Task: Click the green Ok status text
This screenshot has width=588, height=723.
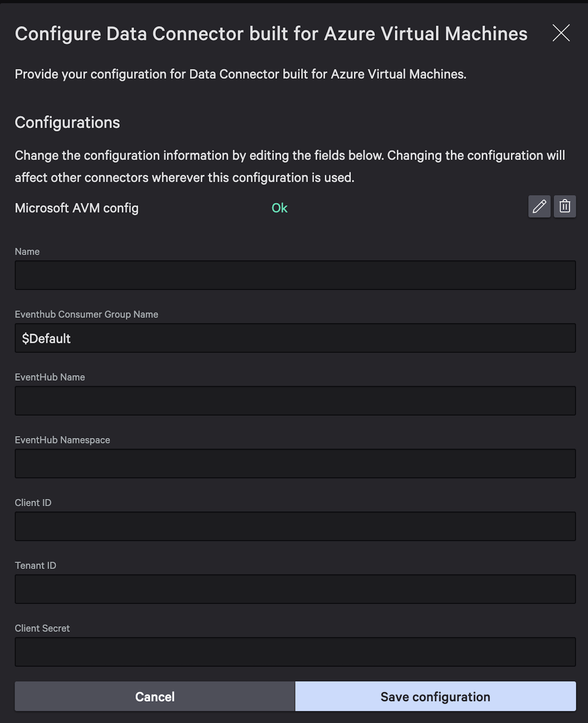Action: (x=279, y=208)
